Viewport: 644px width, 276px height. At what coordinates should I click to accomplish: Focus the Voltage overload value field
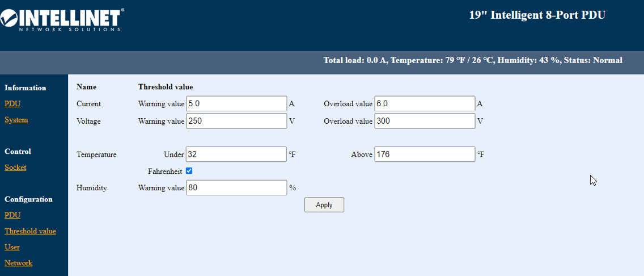coord(424,121)
